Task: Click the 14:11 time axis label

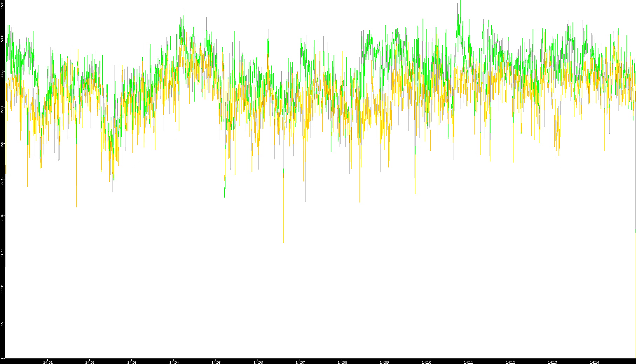Action: click(468, 362)
